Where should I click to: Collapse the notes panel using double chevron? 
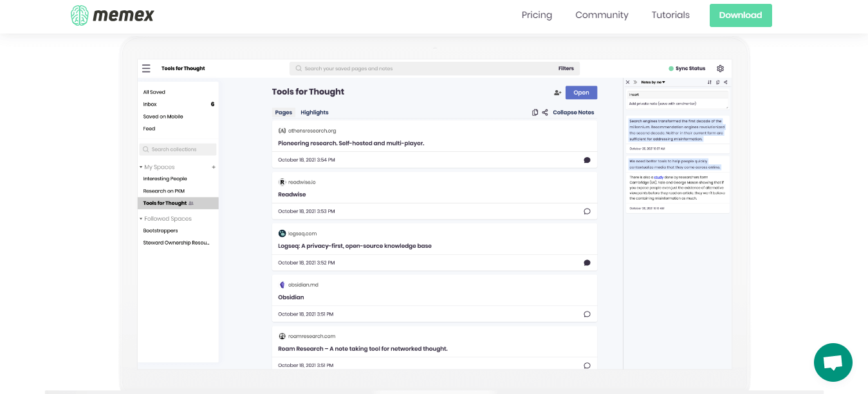pos(635,82)
